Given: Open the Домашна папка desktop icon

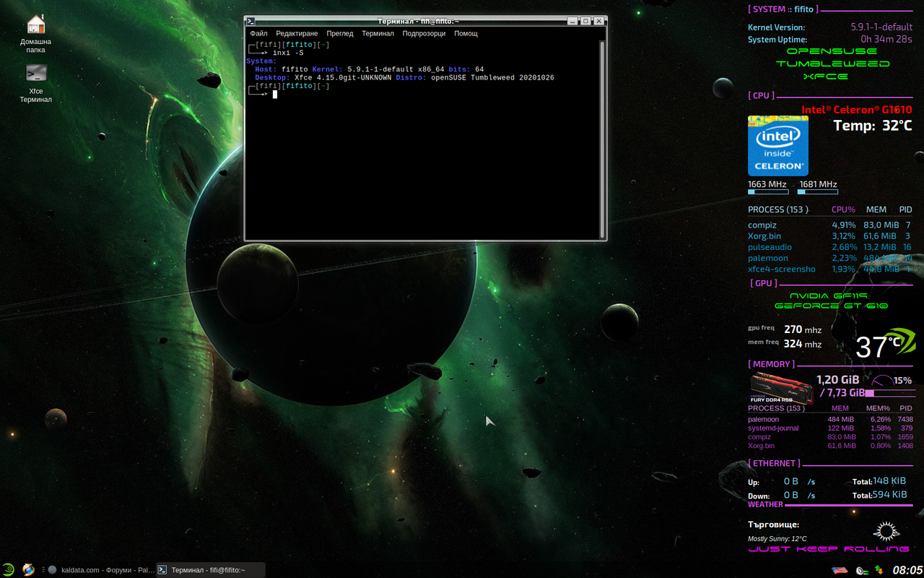Looking at the screenshot, I should pos(35,34).
